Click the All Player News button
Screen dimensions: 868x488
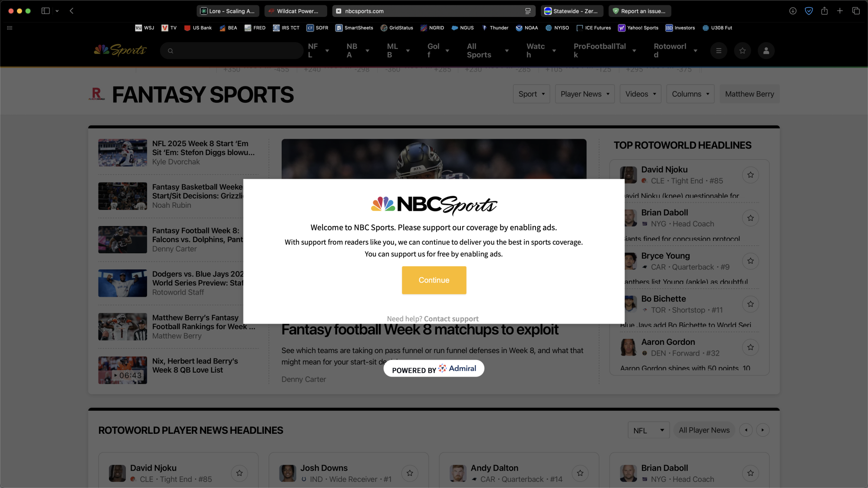click(704, 430)
